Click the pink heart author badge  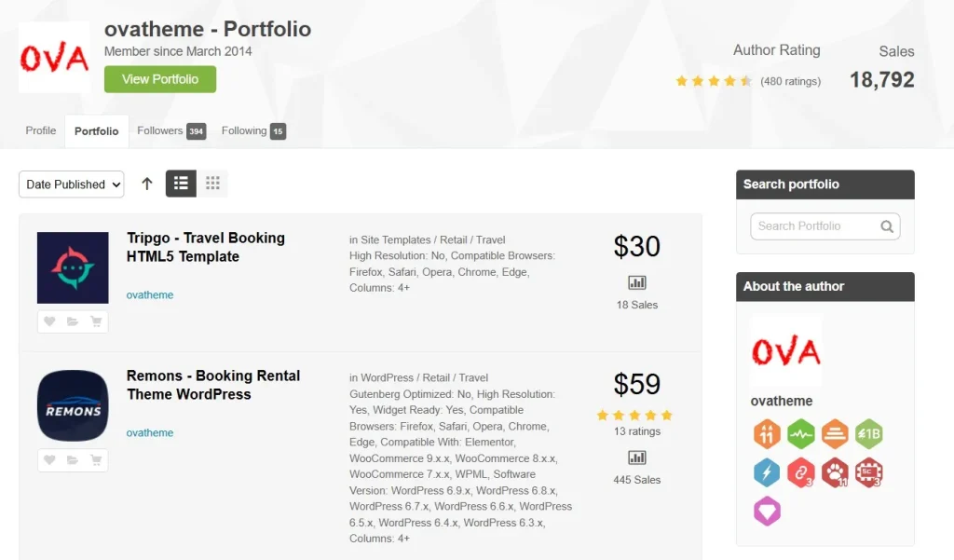click(767, 511)
